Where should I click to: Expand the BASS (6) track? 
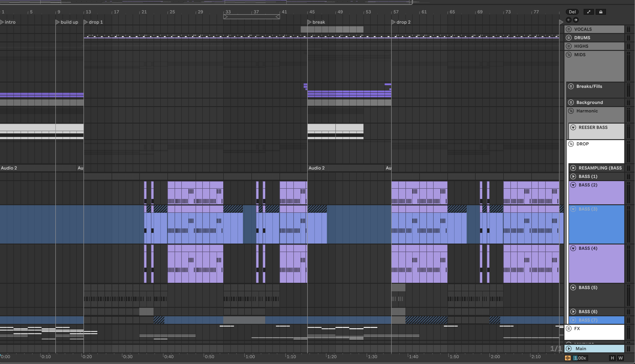pos(573,312)
